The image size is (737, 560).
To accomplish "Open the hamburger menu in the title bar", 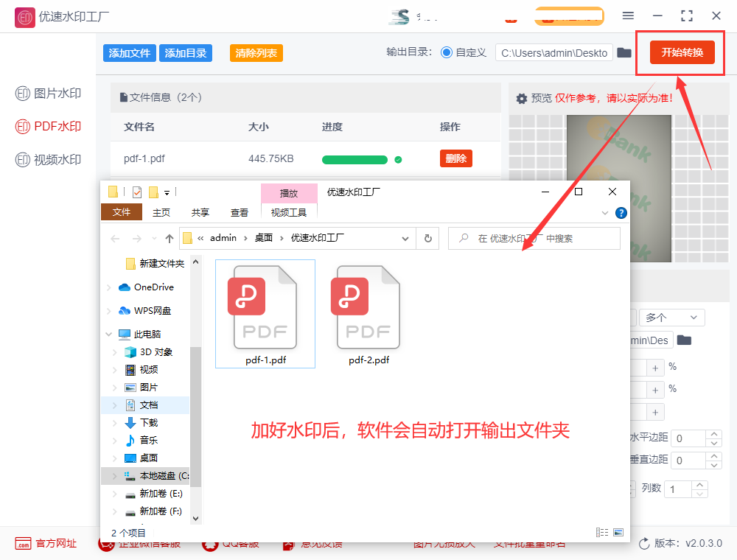I will click(x=628, y=16).
